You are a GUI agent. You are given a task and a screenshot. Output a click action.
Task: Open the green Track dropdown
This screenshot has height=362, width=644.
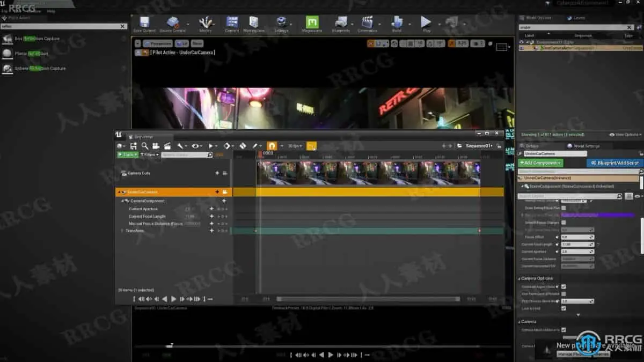click(x=128, y=154)
